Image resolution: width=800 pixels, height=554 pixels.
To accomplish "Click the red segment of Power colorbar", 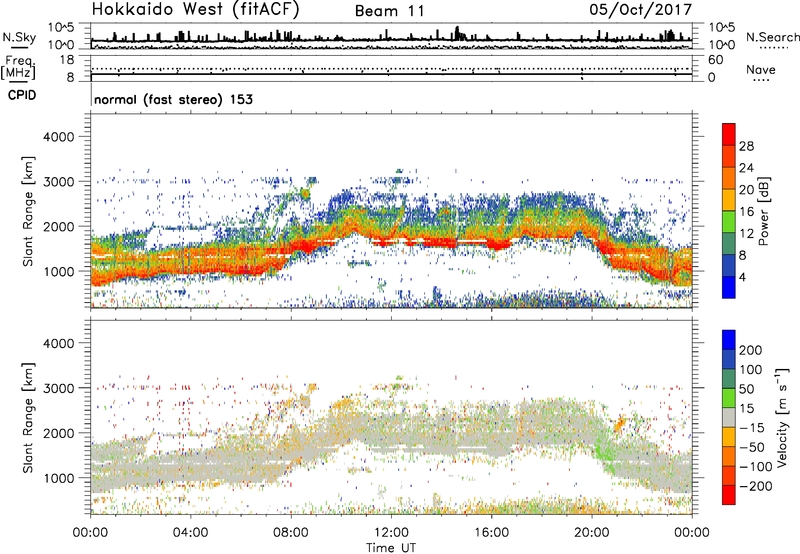I will pyautogui.click(x=729, y=132).
